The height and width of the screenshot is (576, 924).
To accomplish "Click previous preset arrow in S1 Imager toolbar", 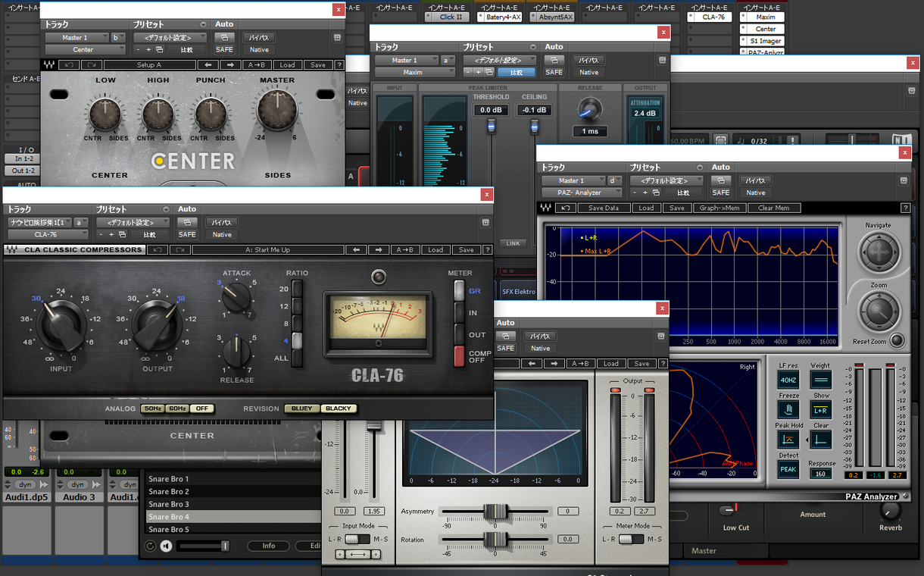I will tap(532, 363).
